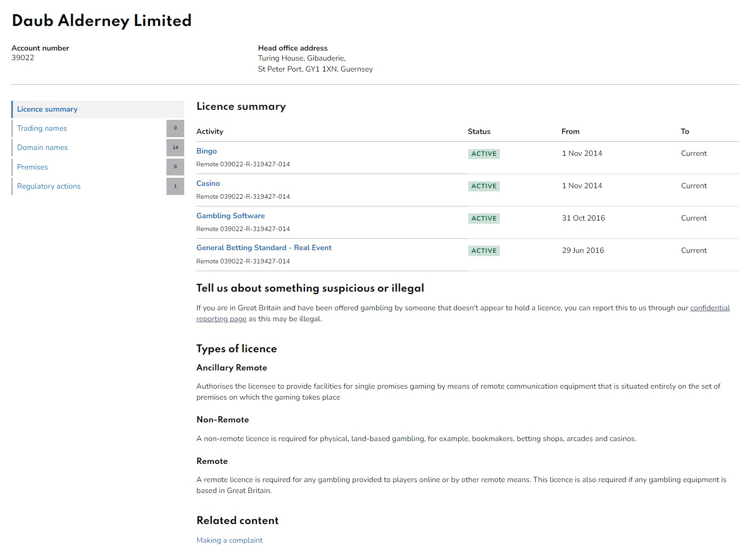Click the Head office address label
756x550 pixels.
pyautogui.click(x=293, y=48)
